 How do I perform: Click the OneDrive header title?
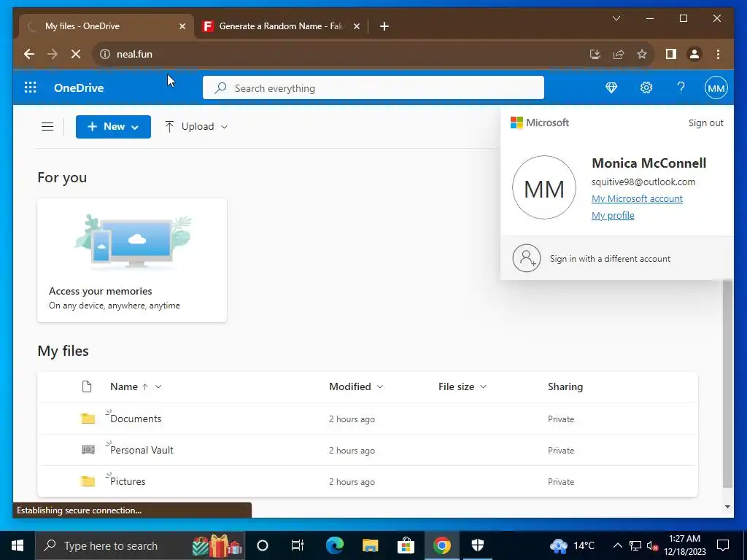pyautogui.click(x=79, y=88)
